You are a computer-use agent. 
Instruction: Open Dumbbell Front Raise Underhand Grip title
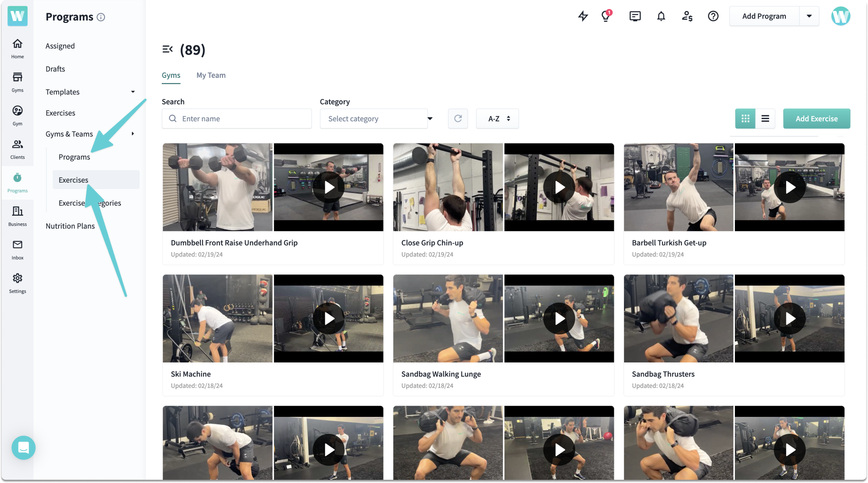pyautogui.click(x=234, y=243)
